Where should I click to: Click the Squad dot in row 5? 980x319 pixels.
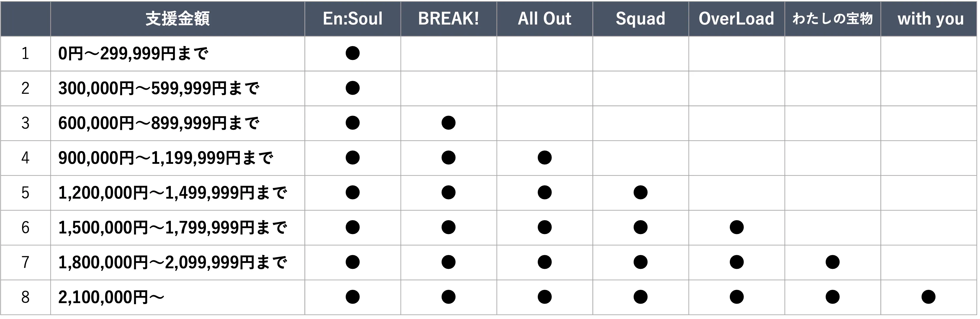pos(640,192)
